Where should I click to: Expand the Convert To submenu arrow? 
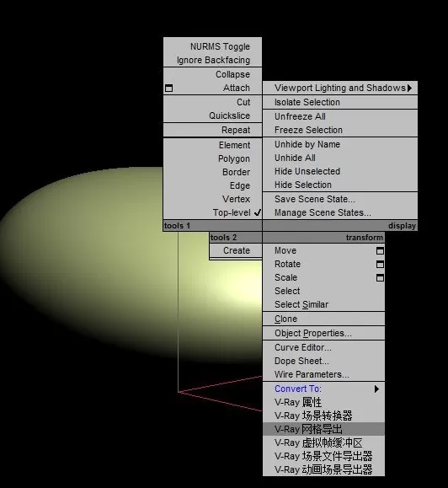(x=376, y=389)
